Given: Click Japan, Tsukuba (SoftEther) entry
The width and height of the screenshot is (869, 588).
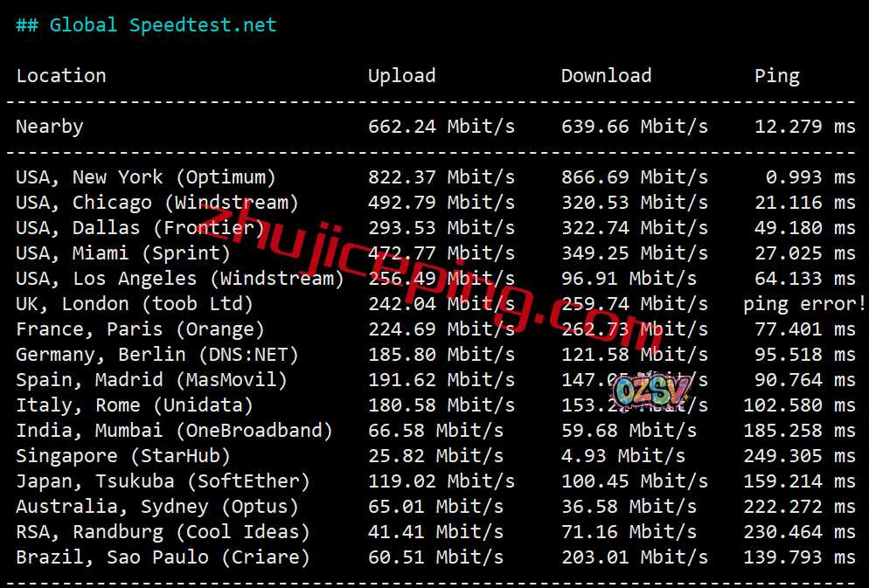Looking at the screenshot, I should (163, 481).
